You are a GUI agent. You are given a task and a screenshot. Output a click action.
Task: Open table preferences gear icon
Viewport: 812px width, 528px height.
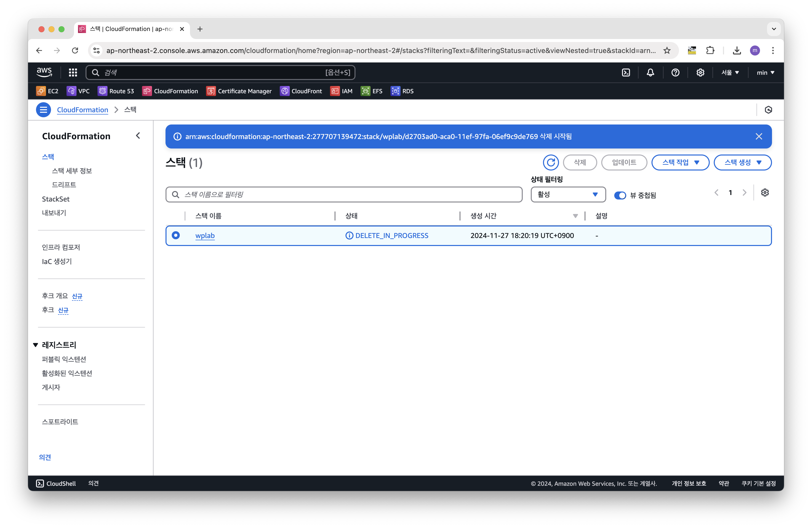(765, 193)
